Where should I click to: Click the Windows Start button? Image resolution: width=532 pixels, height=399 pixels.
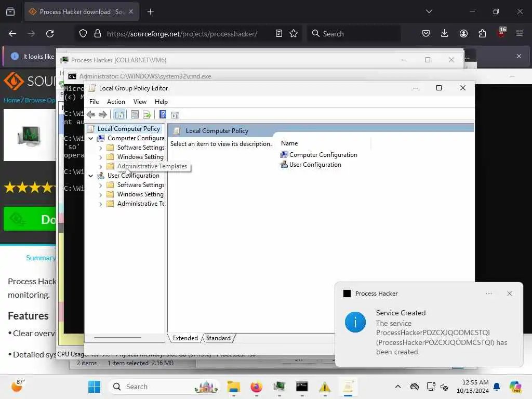point(95,387)
